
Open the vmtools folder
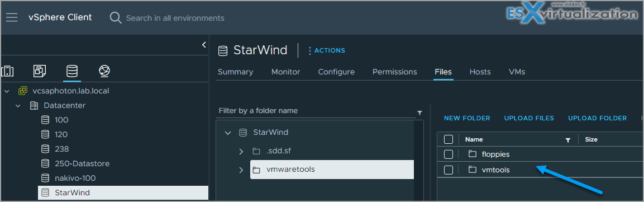click(x=495, y=170)
